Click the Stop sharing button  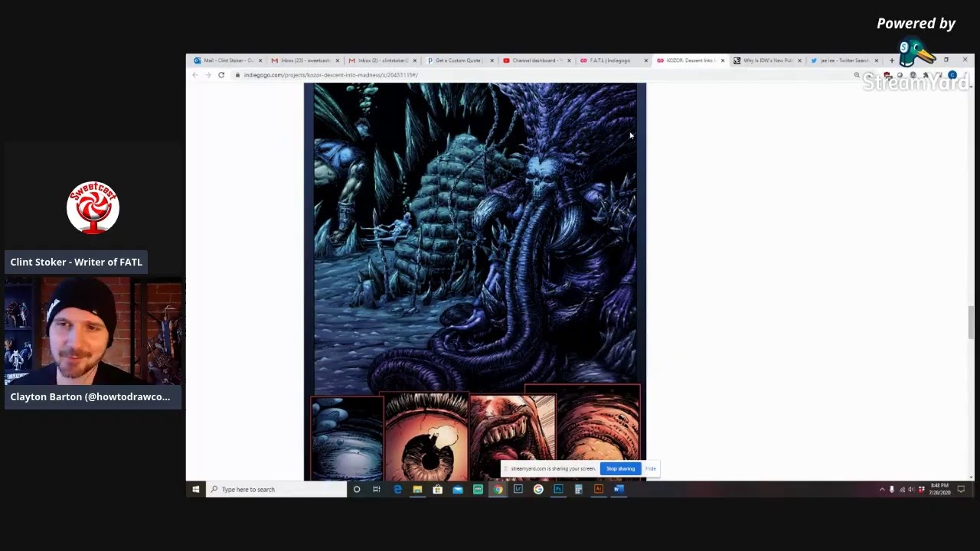pyautogui.click(x=620, y=468)
